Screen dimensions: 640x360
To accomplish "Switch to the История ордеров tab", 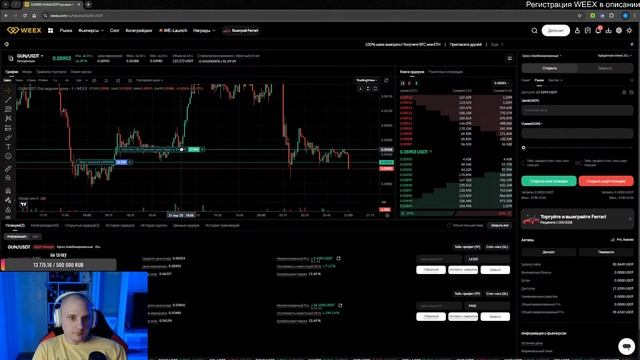I will point(120,225).
